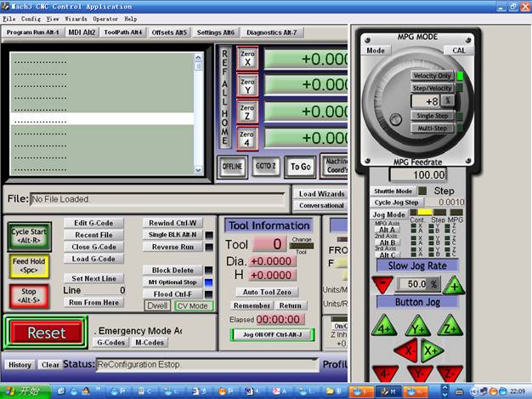The image size is (532, 399).
Task: Increase slow jog rate with green plus
Action: (x=455, y=284)
